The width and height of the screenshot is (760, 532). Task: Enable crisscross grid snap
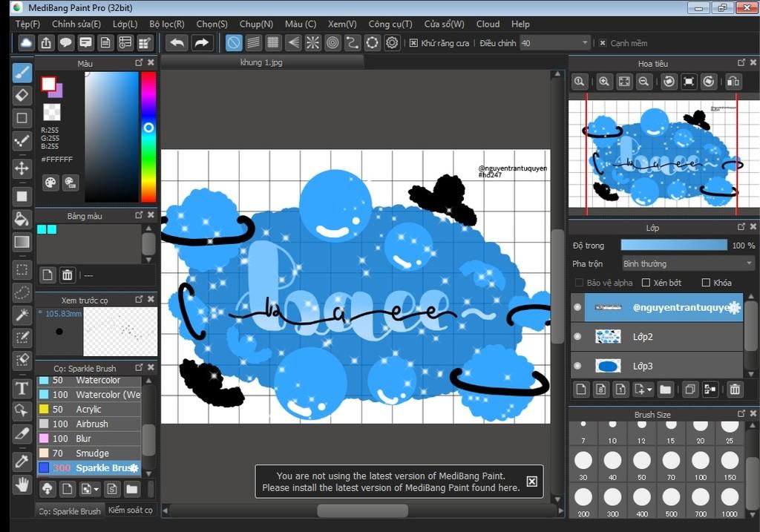pos(273,43)
